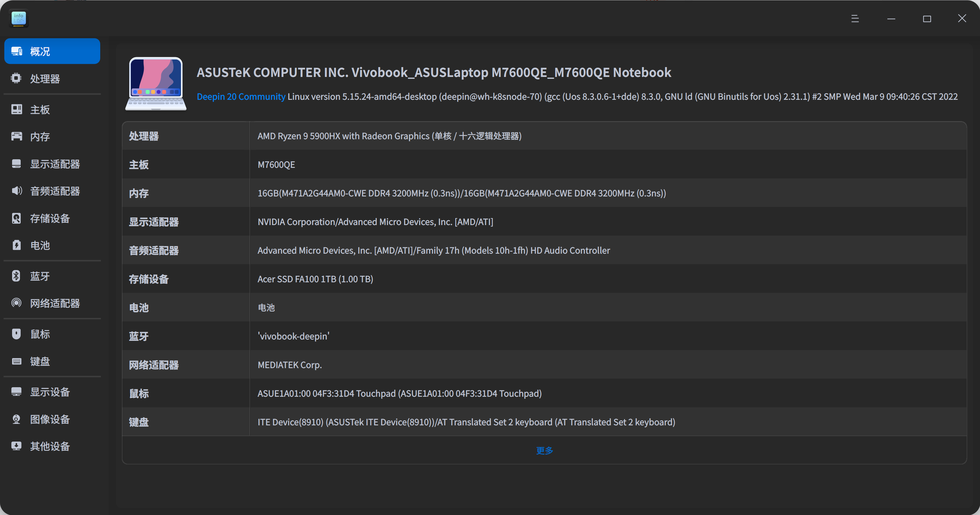Open the processor icon in the sidebar
The height and width of the screenshot is (515, 980).
tap(16, 78)
